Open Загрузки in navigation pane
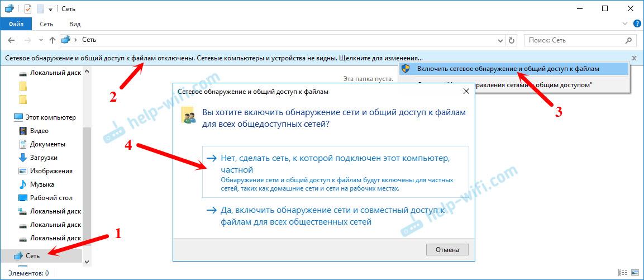Screen dimensions: 644x280 (x=44, y=158)
